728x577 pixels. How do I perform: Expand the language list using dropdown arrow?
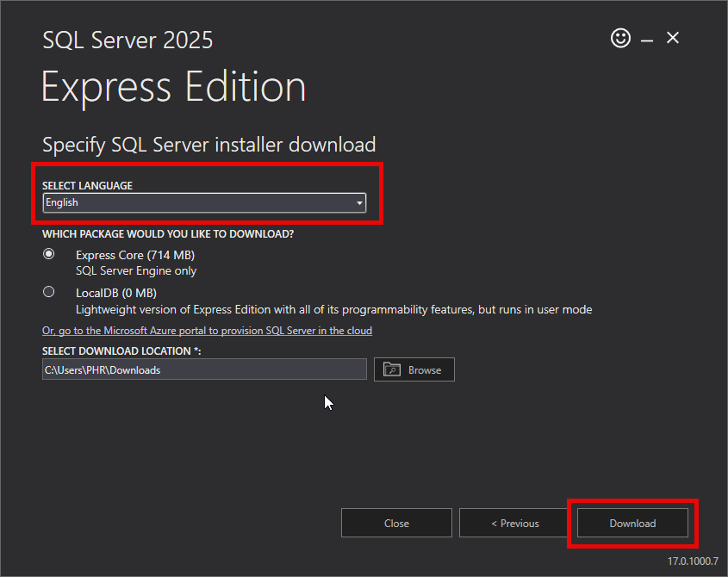coord(359,203)
